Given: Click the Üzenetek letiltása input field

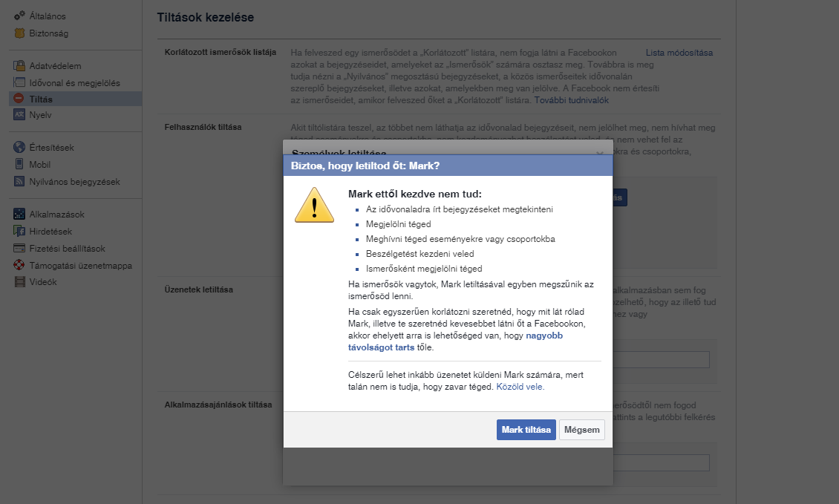Looking at the screenshot, I should tap(661, 359).
